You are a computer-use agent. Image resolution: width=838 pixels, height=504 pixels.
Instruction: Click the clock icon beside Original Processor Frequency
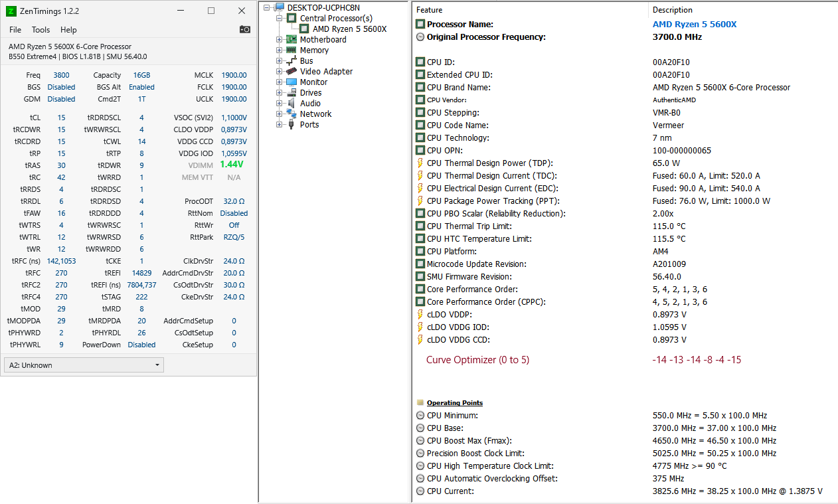(x=420, y=37)
